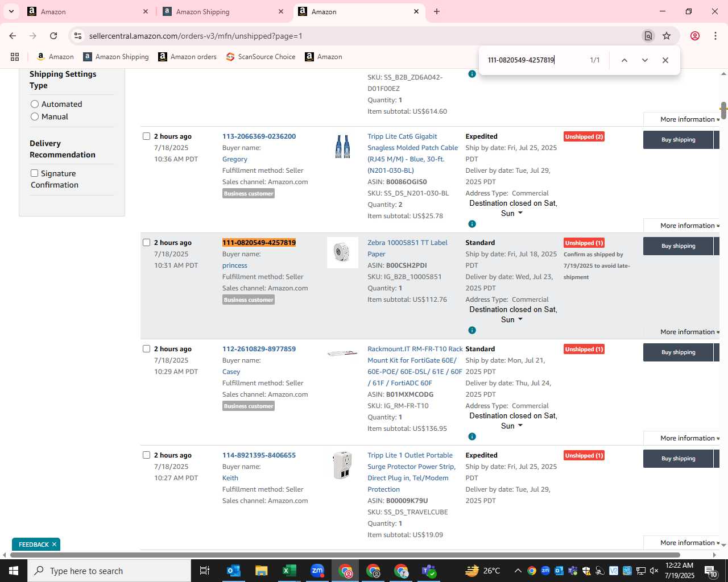Open the Amazon Shipping bookmark

116,57
